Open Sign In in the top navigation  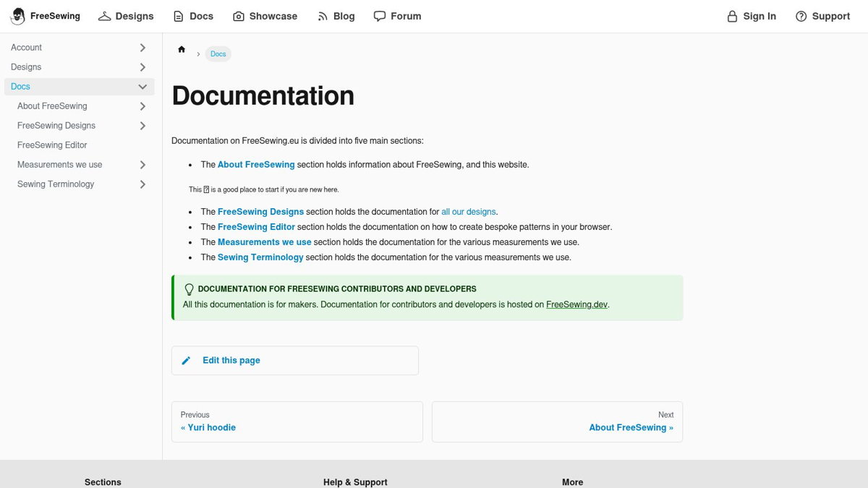759,16
